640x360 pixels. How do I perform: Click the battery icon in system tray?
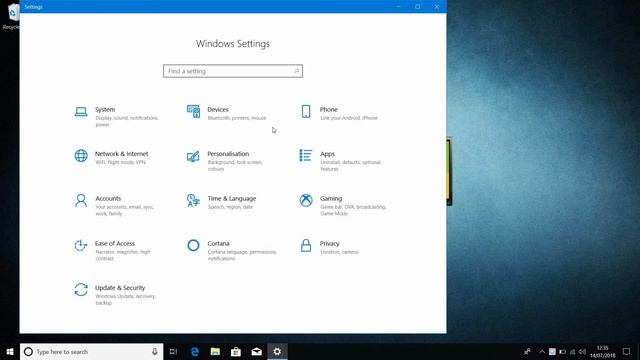(562, 351)
